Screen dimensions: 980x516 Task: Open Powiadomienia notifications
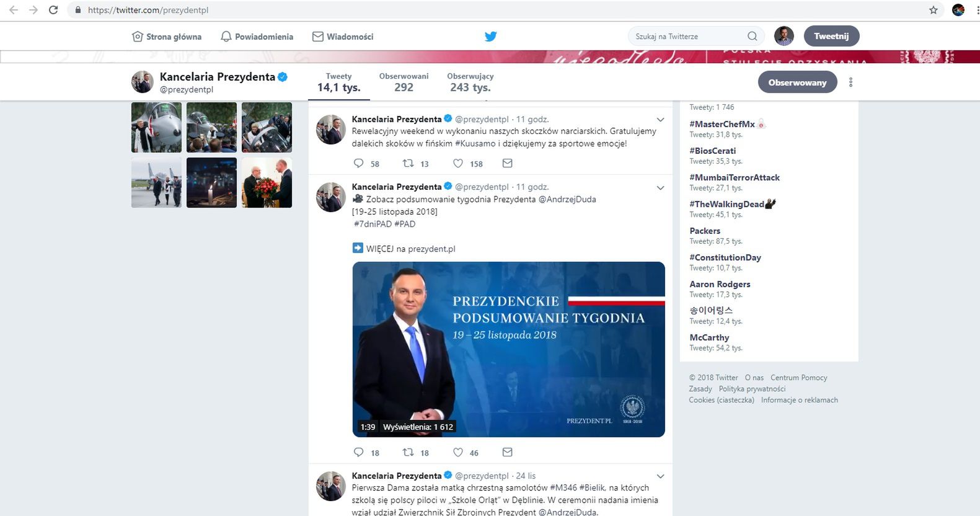[x=257, y=37]
